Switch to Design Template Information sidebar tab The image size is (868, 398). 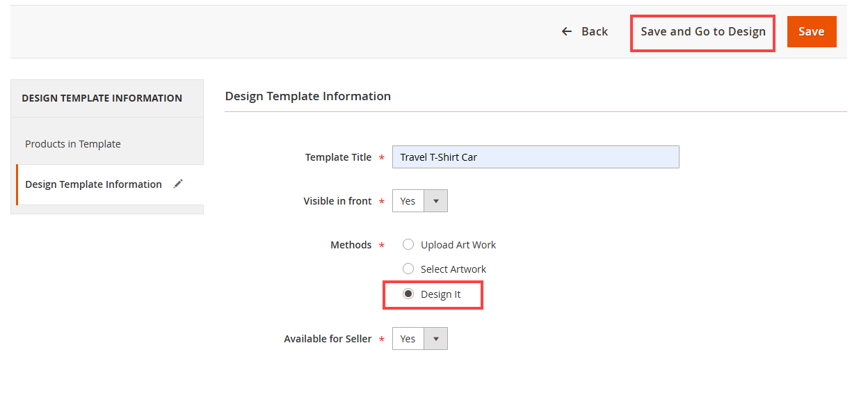(x=93, y=184)
